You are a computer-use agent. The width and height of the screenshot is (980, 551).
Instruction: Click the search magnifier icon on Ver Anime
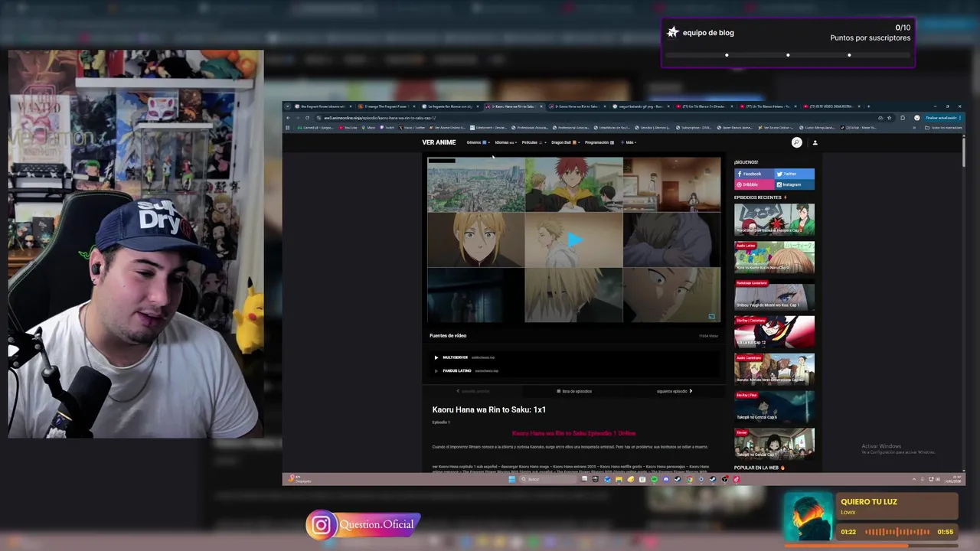pyautogui.click(x=796, y=142)
